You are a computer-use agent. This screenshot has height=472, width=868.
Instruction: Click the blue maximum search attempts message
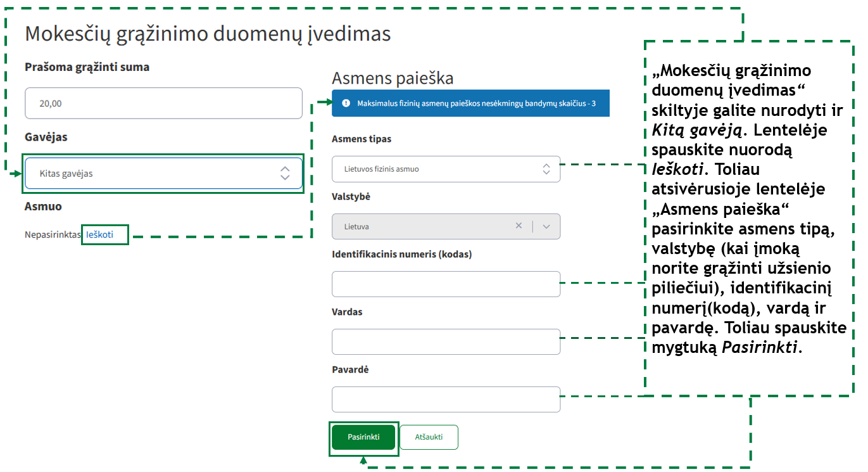(x=476, y=103)
